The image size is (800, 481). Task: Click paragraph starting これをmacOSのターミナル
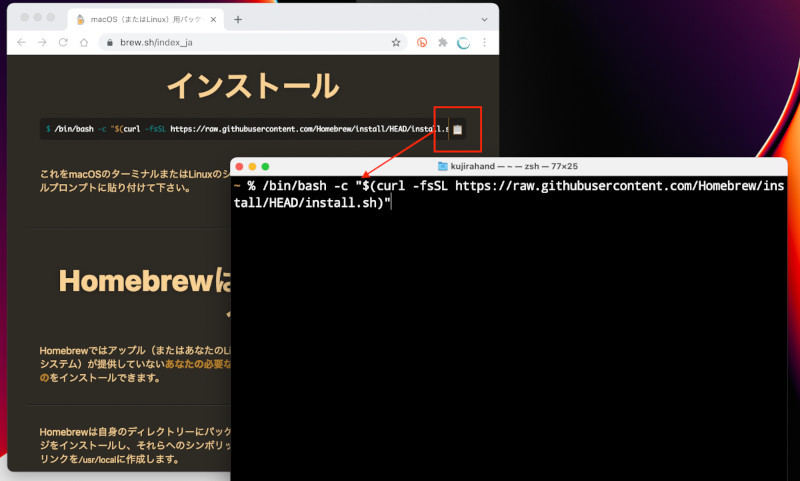[134, 181]
